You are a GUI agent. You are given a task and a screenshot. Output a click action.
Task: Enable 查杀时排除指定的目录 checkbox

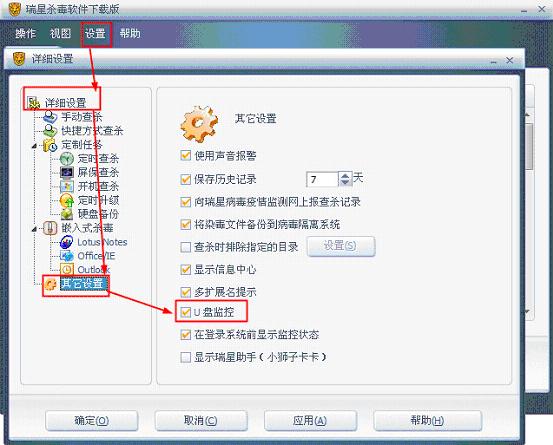click(186, 247)
